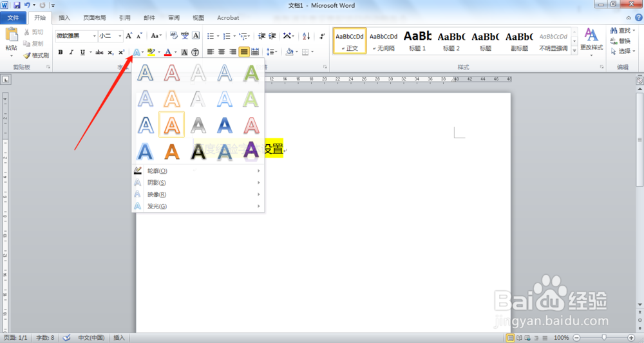Open borders dropdown

point(313,51)
